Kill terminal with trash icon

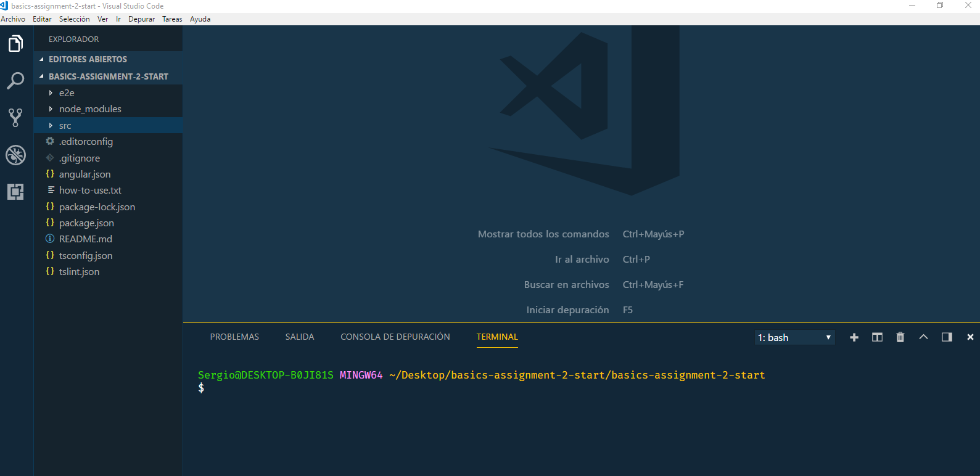click(900, 337)
